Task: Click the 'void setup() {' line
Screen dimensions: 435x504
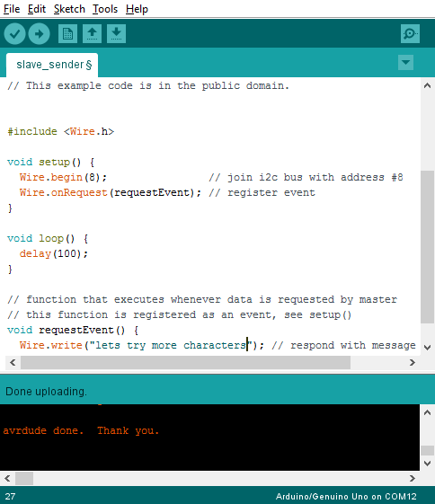Action: (x=51, y=162)
